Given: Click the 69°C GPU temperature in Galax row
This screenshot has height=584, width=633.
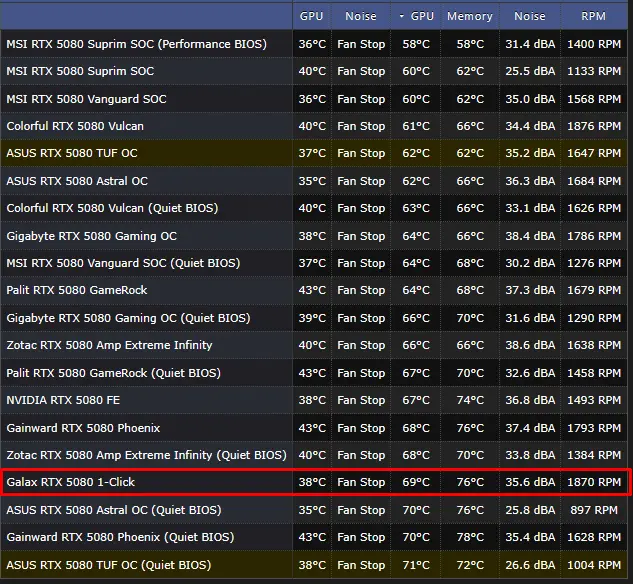Looking at the screenshot, I should coord(416,482).
